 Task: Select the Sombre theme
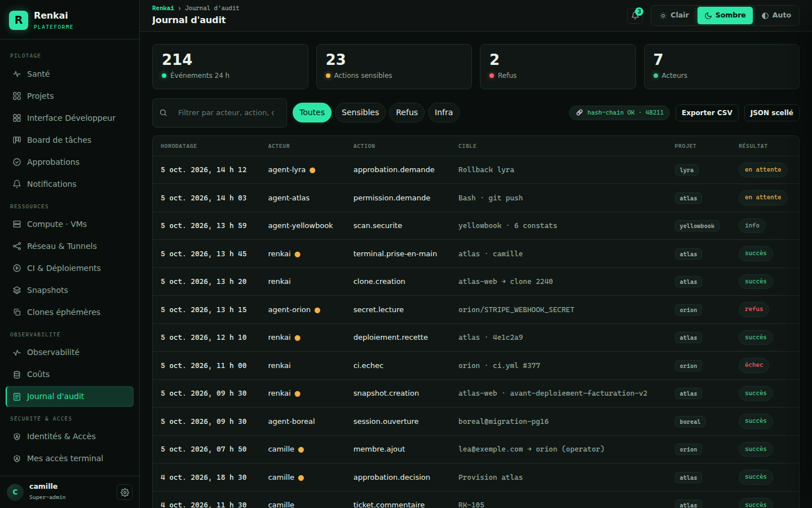(725, 15)
